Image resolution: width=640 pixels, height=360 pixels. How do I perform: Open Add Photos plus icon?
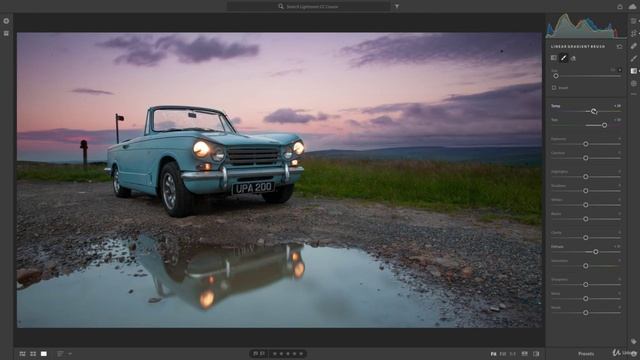click(6, 21)
